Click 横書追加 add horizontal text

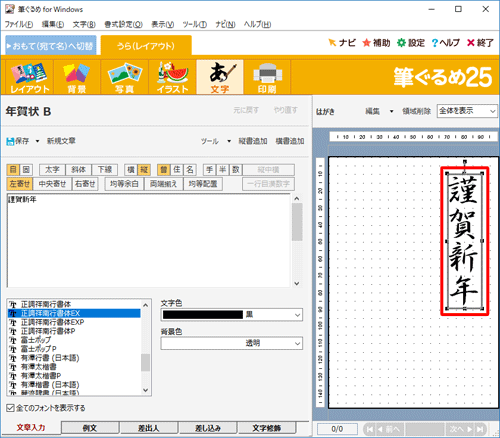click(290, 141)
